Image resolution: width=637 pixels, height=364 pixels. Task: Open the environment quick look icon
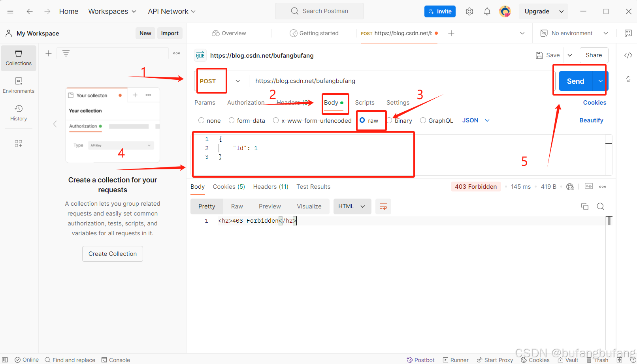(x=628, y=33)
